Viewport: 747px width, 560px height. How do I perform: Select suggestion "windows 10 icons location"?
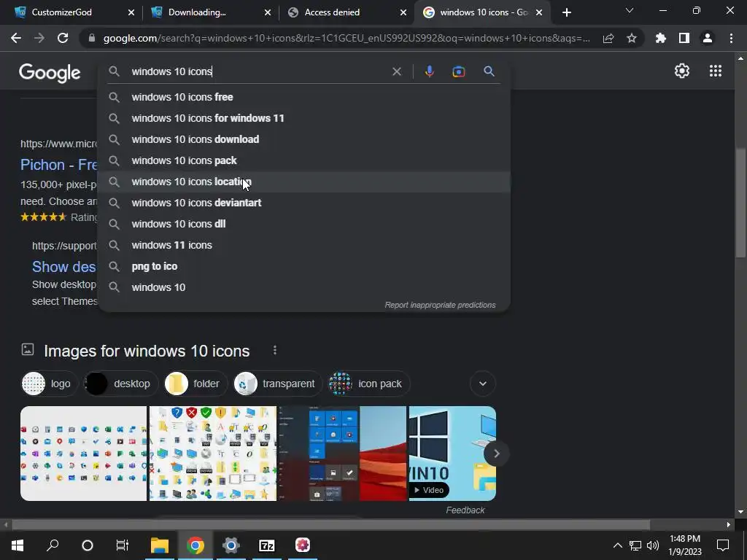pos(304,182)
